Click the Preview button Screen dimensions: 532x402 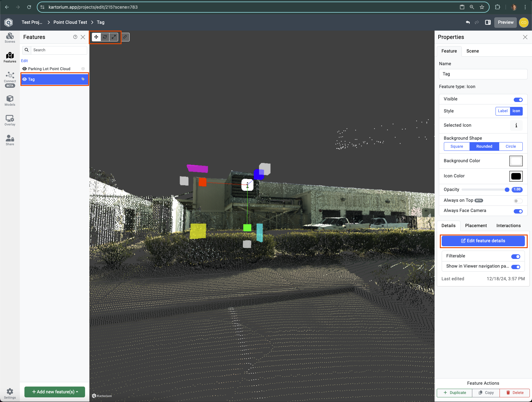click(505, 22)
